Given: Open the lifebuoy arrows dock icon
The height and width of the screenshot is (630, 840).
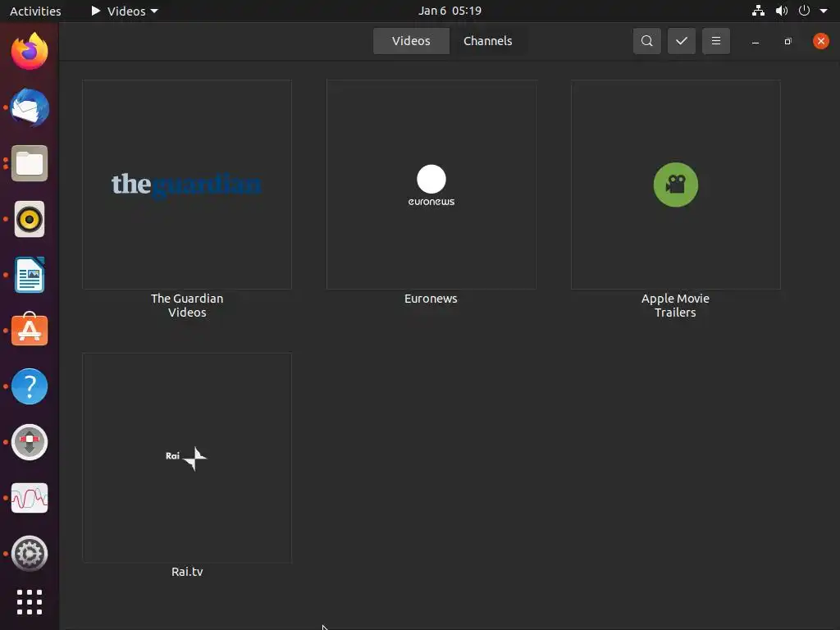Looking at the screenshot, I should (30, 442).
